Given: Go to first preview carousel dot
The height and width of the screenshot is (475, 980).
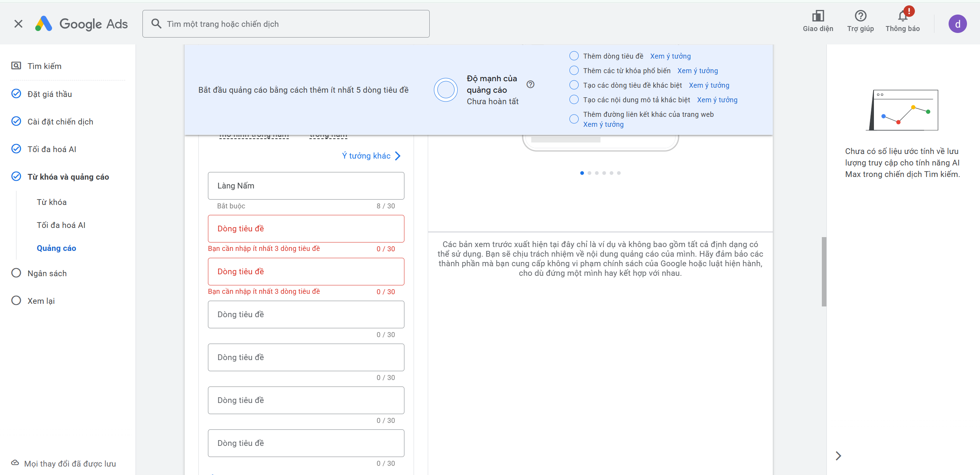Looking at the screenshot, I should tap(582, 173).
